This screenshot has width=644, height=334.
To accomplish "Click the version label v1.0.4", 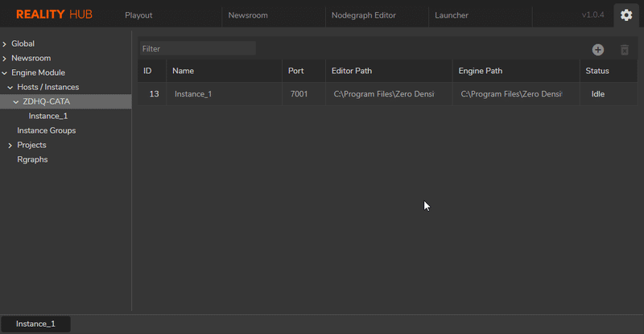I will point(592,14).
